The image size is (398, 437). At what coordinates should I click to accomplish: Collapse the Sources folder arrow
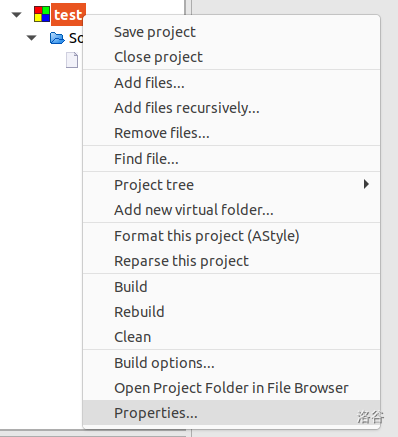31,38
